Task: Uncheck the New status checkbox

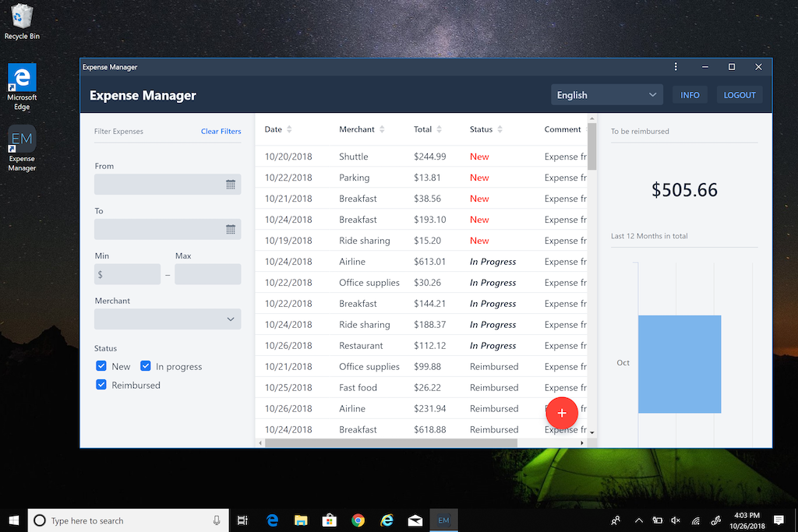Action: 101,366
